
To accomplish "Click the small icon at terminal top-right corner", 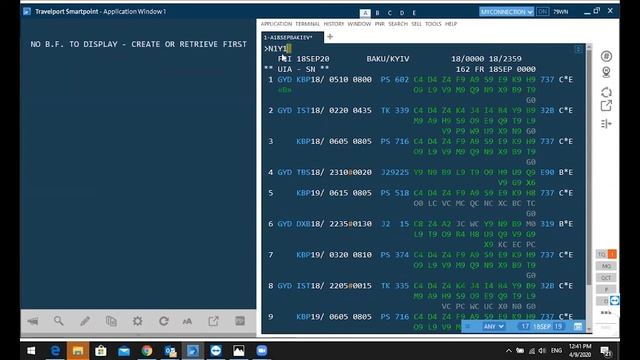I will (578, 49).
